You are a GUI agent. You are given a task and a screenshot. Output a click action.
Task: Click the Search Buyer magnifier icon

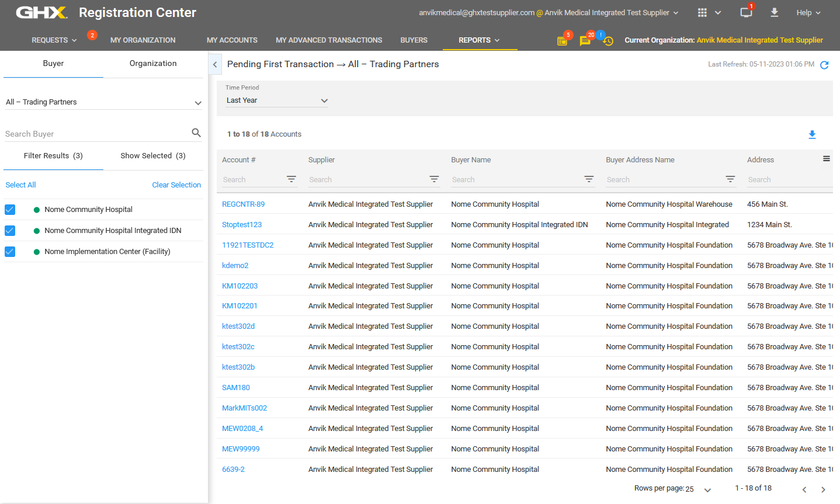[196, 133]
